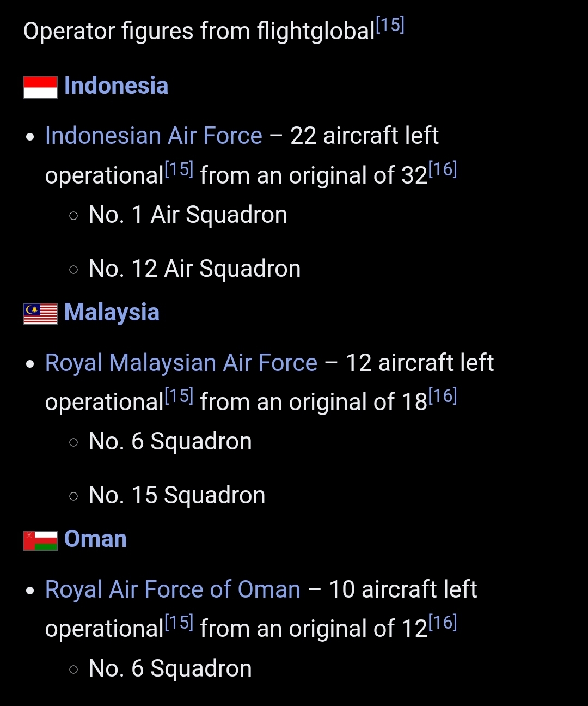Screen dimensions: 588x706
Task: Click No. 6 Squadron under Royal Malaysian Air Force
Action: click(x=170, y=441)
